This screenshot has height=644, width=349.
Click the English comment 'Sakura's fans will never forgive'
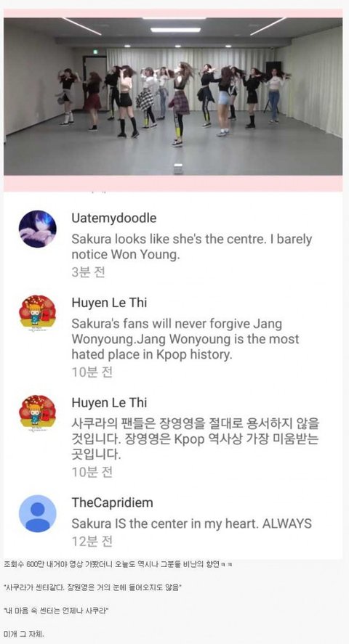(185, 339)
